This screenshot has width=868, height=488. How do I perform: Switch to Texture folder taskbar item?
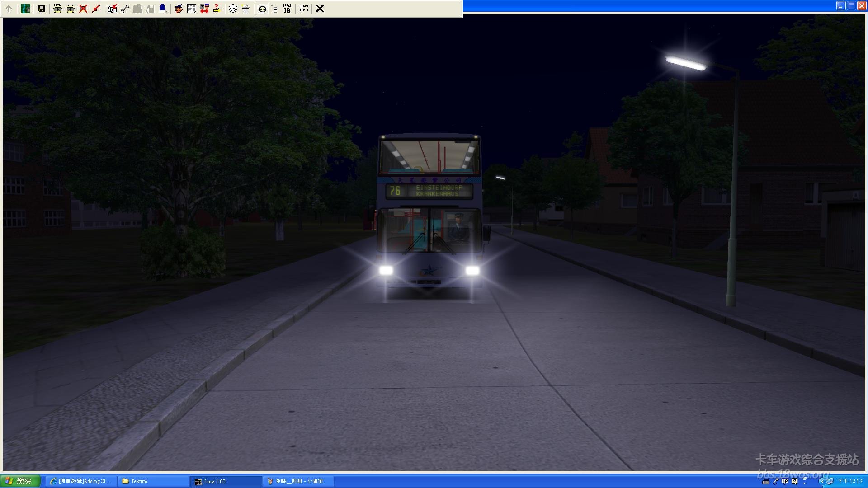tap(153, 481)
